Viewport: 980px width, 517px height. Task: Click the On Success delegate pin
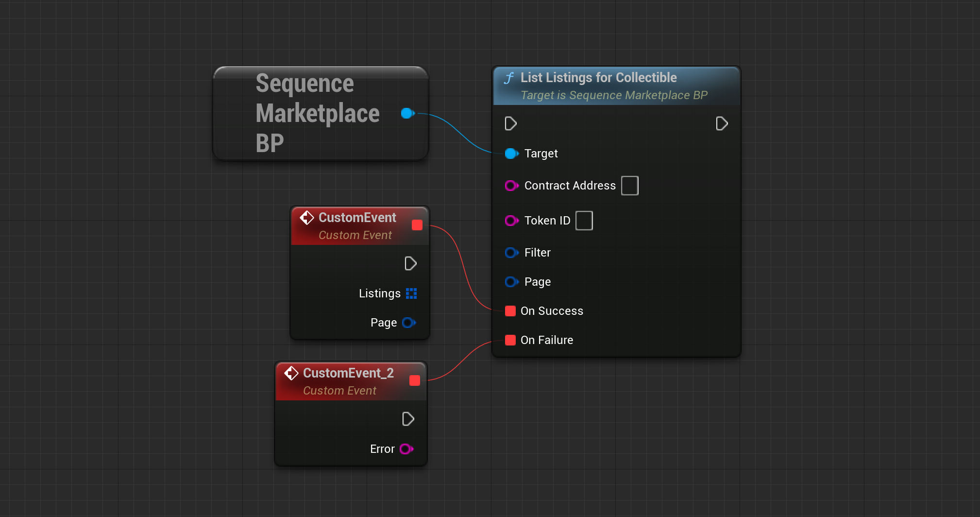[x=510, y=311]
